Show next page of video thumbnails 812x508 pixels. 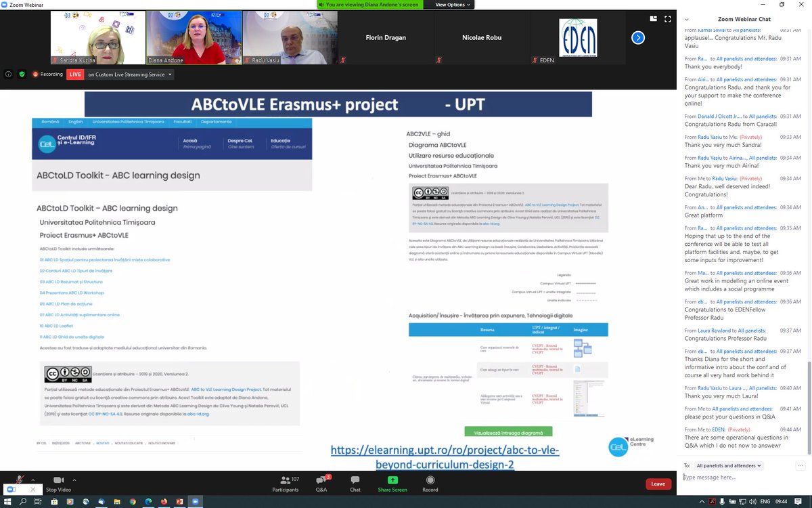638,38
